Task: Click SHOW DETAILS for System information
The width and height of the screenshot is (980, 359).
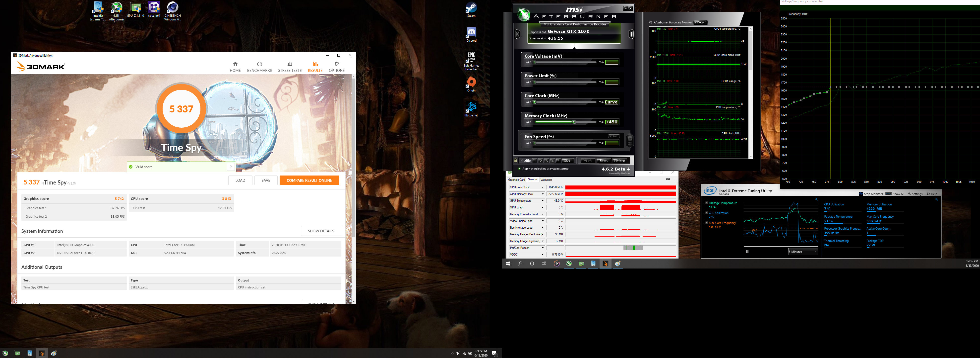Action: point(321,231)
